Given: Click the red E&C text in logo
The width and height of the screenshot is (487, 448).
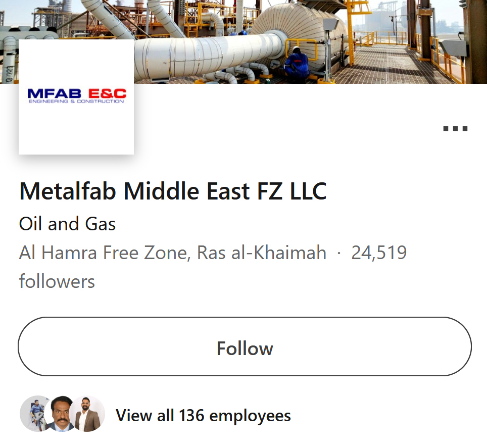Looking at the screenshot, I should [x=107, y=94].
